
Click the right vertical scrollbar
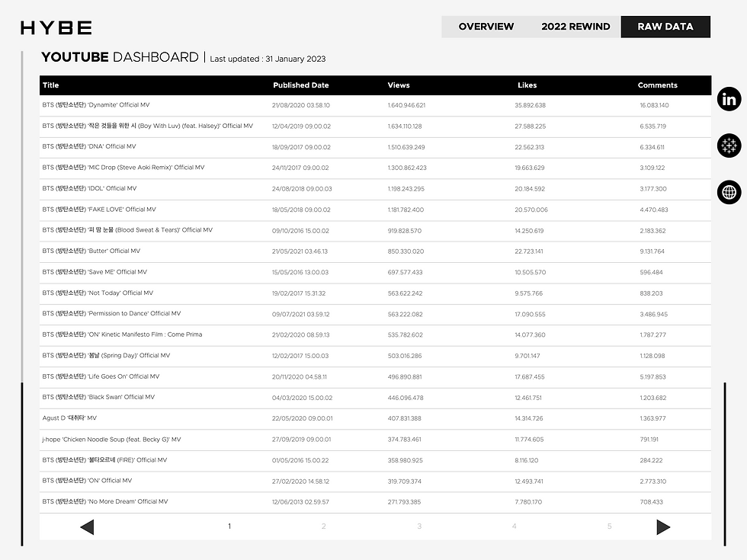click(725, 464)
